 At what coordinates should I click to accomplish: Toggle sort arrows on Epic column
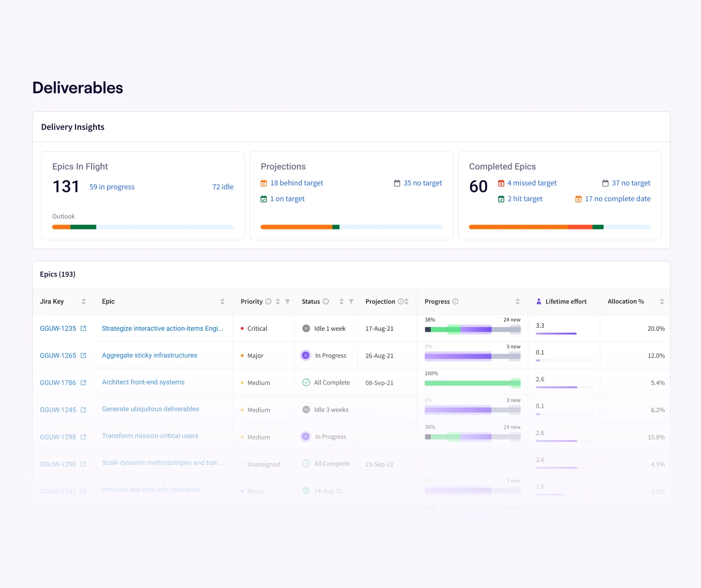(222, 302)
